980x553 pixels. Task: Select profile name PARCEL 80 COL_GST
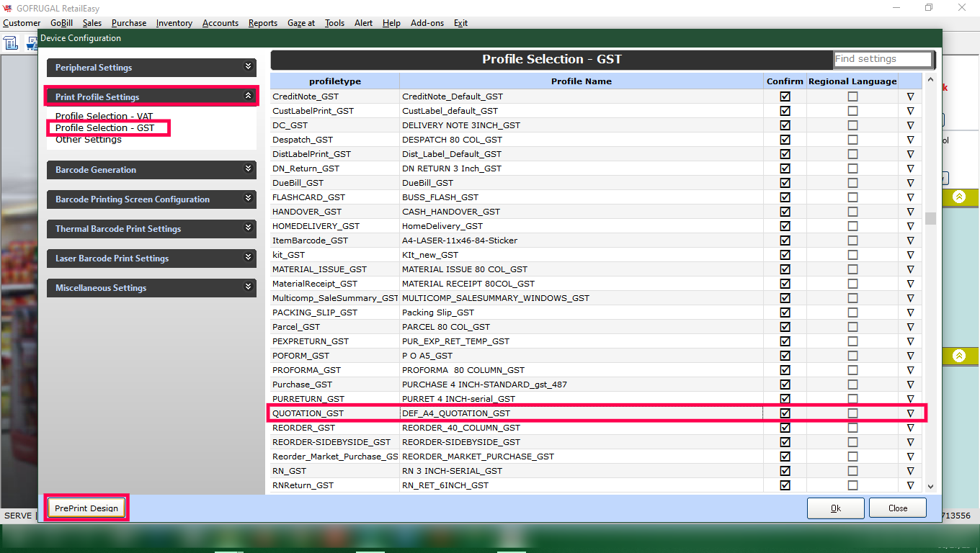582,327
